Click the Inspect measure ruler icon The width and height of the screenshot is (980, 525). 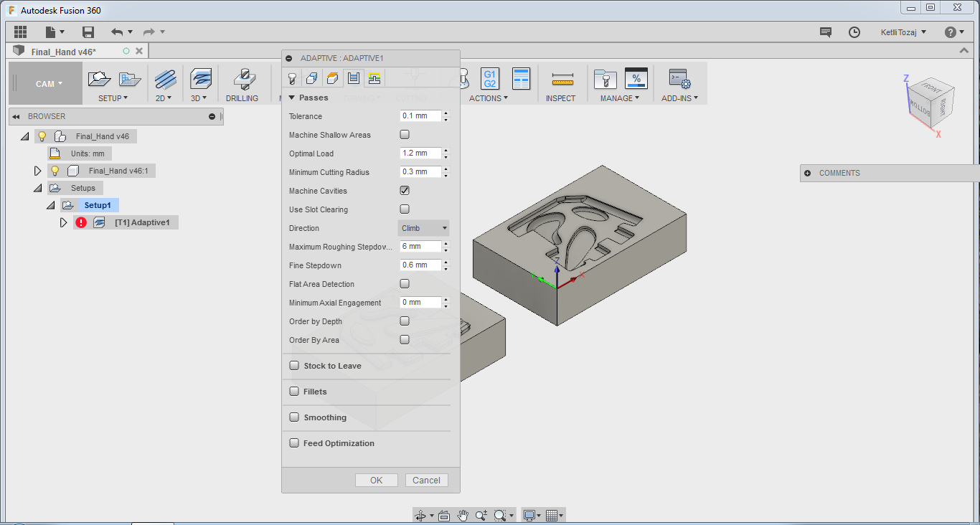pos(562,80)
